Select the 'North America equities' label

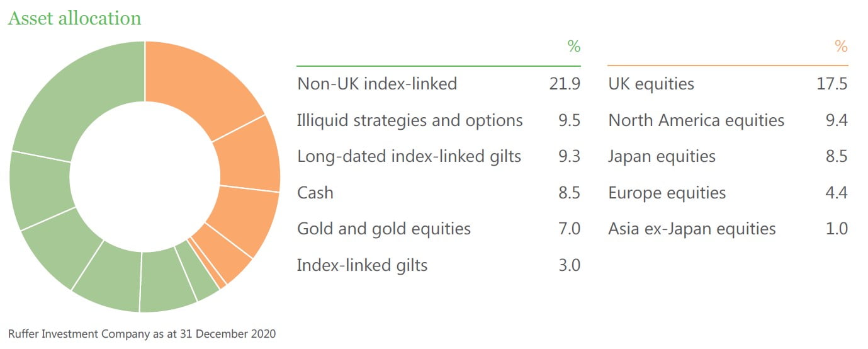696,120
